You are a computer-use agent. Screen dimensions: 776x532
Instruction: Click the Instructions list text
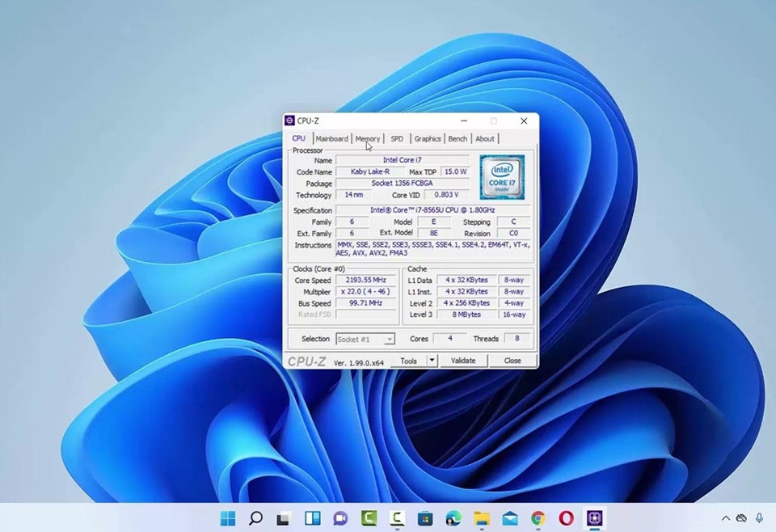[x=433, y=249]
